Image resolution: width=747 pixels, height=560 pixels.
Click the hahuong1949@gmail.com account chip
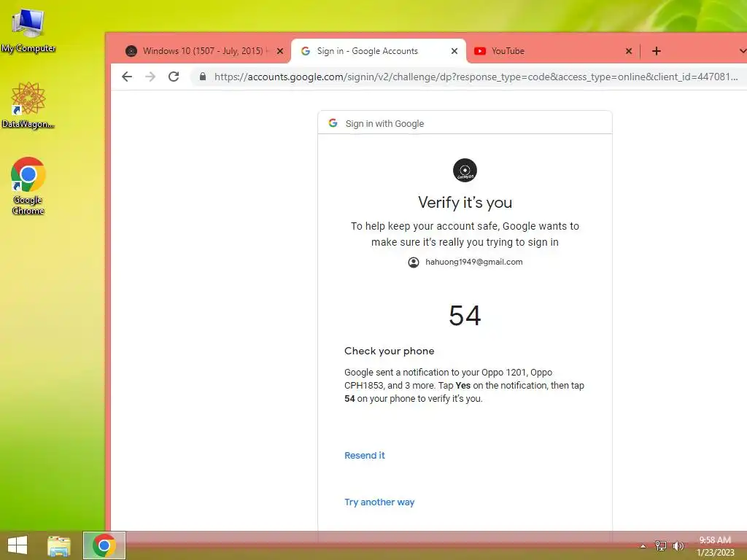pos(465,262)
